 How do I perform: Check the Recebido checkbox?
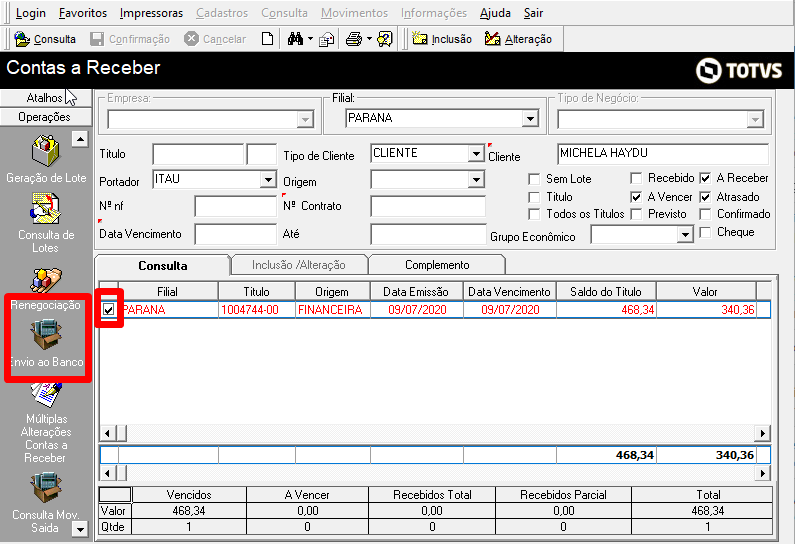(x=636, y=178)
